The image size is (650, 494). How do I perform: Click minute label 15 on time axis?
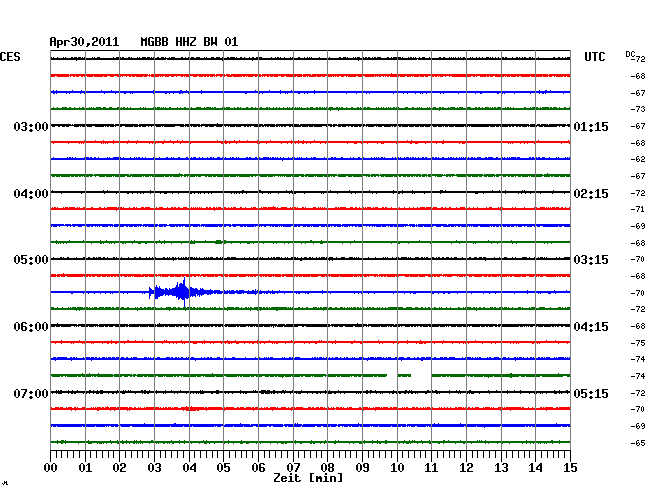570,467
